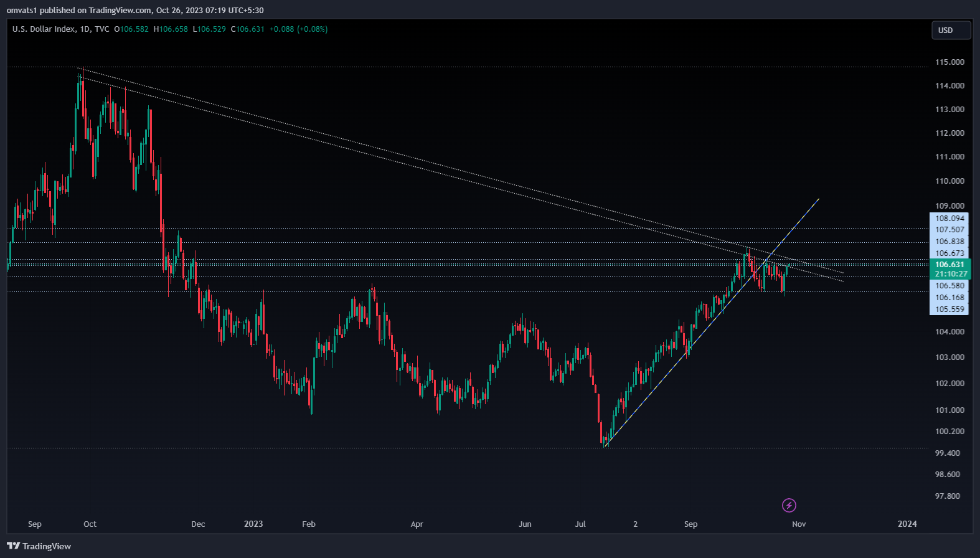Click the 99.400 price axis label
980x558 pixels.
pos(948,453)
